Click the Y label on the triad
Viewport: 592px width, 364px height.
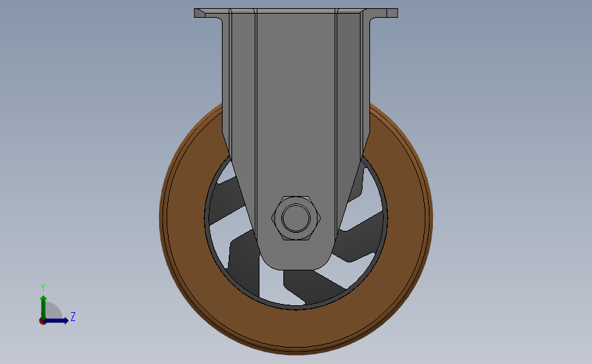point(43,288)
